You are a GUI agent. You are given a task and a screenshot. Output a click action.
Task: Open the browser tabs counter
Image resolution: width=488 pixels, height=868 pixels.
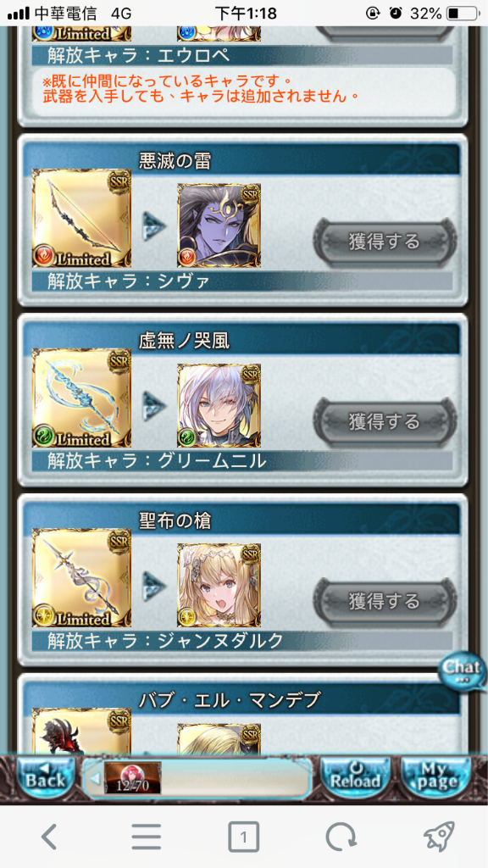[x=243, y=836]
